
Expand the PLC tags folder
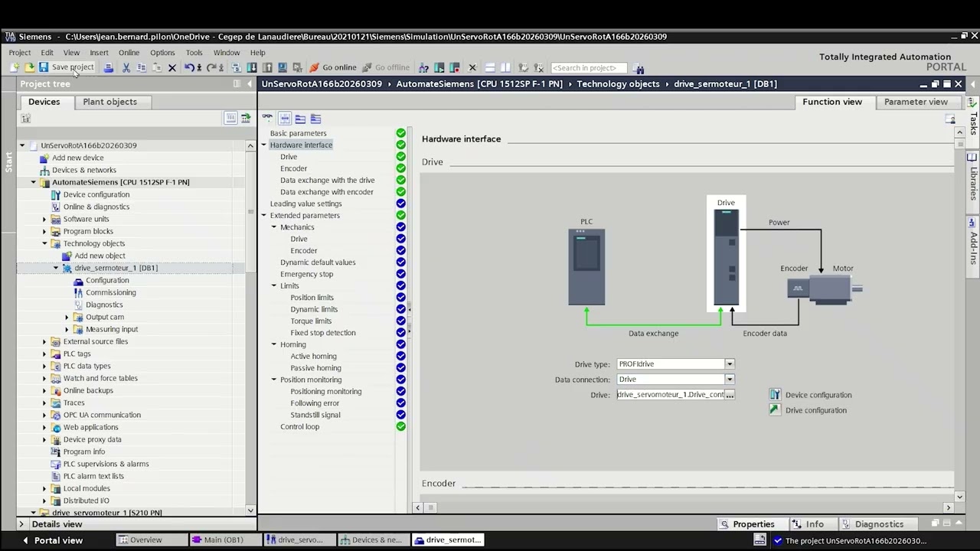point(44,354)
